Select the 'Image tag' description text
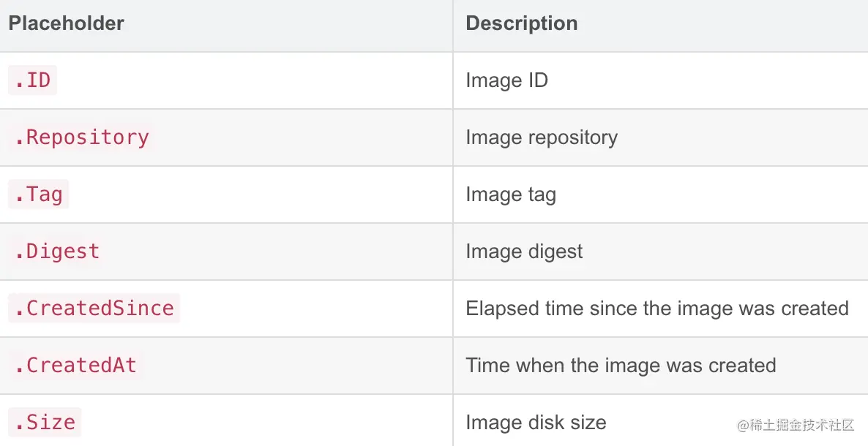The height and width of the screenshot is (446, 868). pos(511,194)
